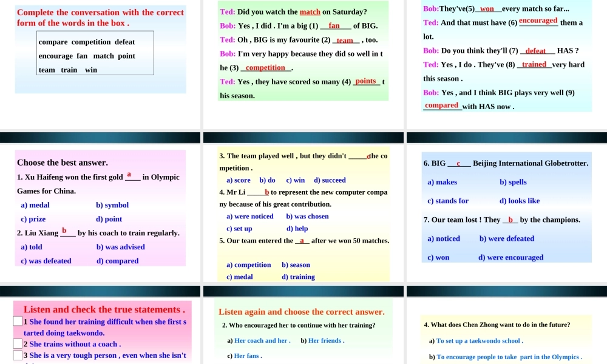This screenshot has width=607, height=364.
Task: Click the red answer 'match' in Ted's first line
Action: point(310,12)
